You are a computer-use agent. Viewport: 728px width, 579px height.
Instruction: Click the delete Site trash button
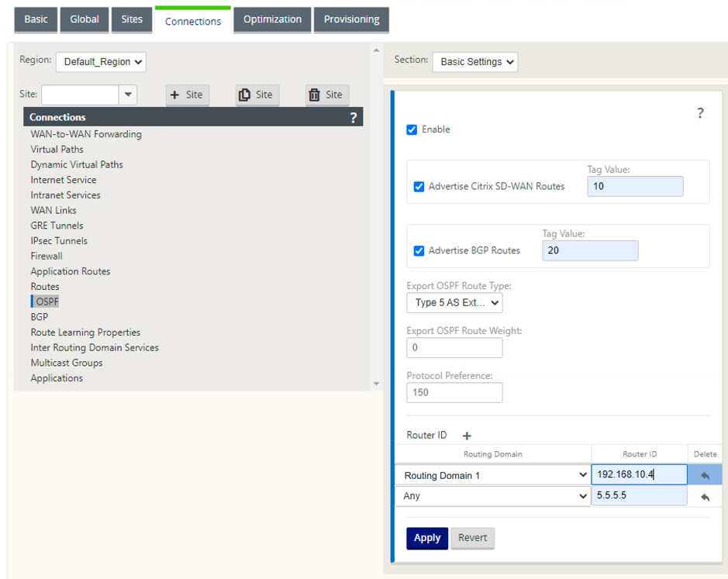click(x=327, y=95)
